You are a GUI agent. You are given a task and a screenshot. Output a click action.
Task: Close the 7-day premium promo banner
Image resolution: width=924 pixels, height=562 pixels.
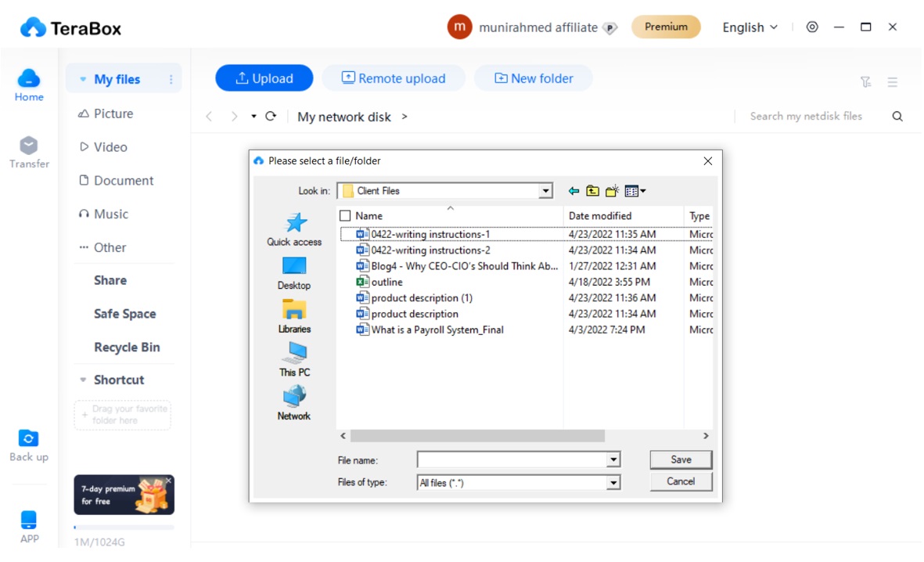coord(168,481)
